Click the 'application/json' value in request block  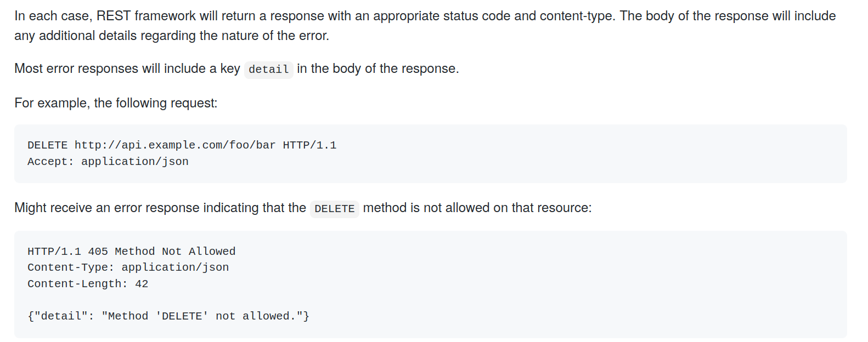tap(135, 162)
